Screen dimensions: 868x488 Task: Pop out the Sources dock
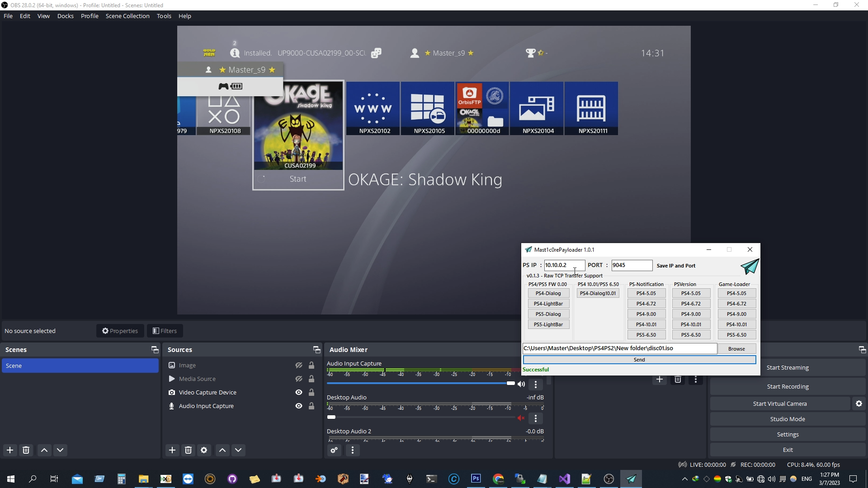[x=316, y=350]
